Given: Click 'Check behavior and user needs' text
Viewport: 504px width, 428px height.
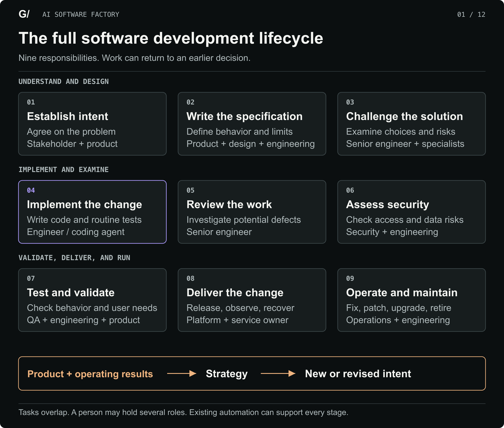Looking at the screenshot, I should coord(92,308).
